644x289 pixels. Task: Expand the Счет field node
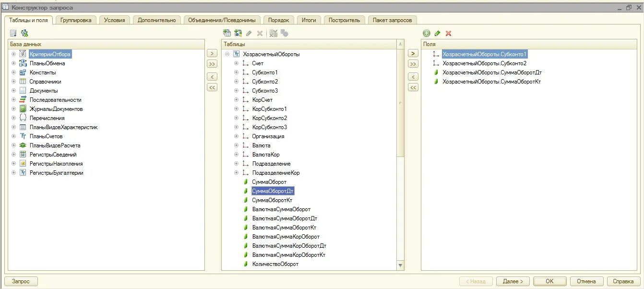[x=236, y=63]
